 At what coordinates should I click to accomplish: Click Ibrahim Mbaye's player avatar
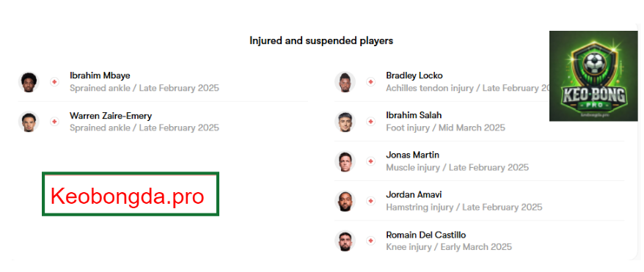click(29, 82)
